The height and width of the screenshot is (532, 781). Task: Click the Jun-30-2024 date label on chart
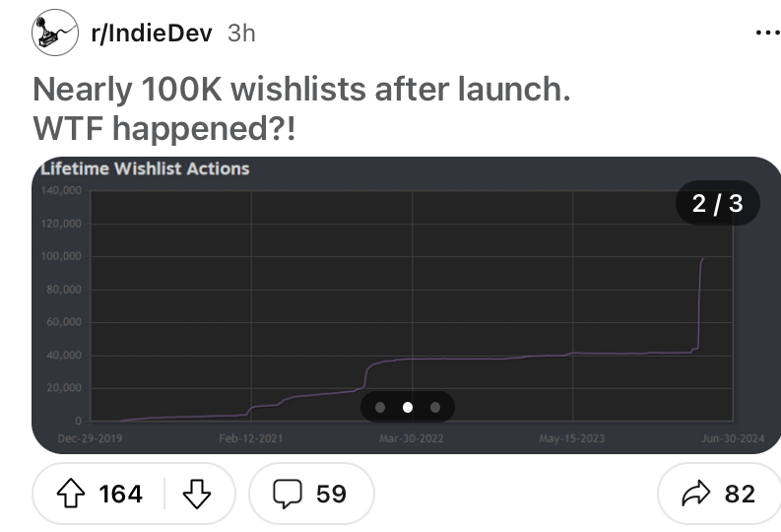pos(733,437)
